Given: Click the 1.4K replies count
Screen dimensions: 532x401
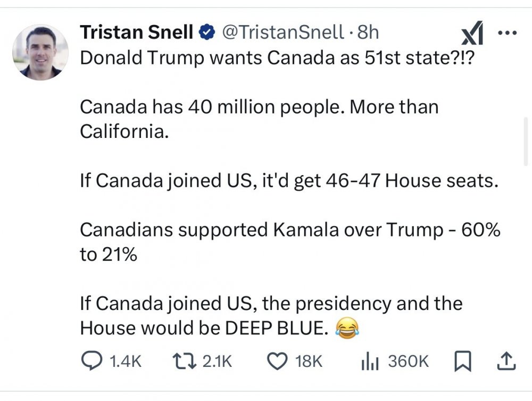Looking at the screenshot, I should [x=125, y=362].
